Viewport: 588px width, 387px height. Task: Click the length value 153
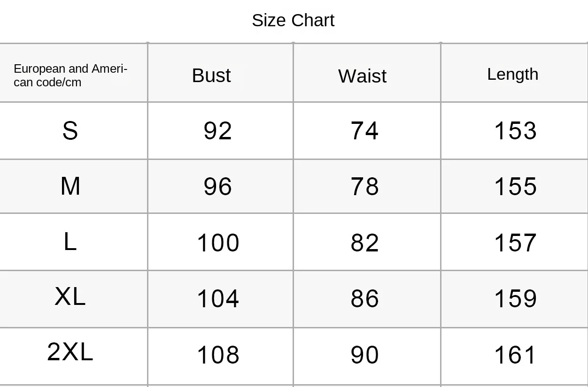click(x=515, y=131)
